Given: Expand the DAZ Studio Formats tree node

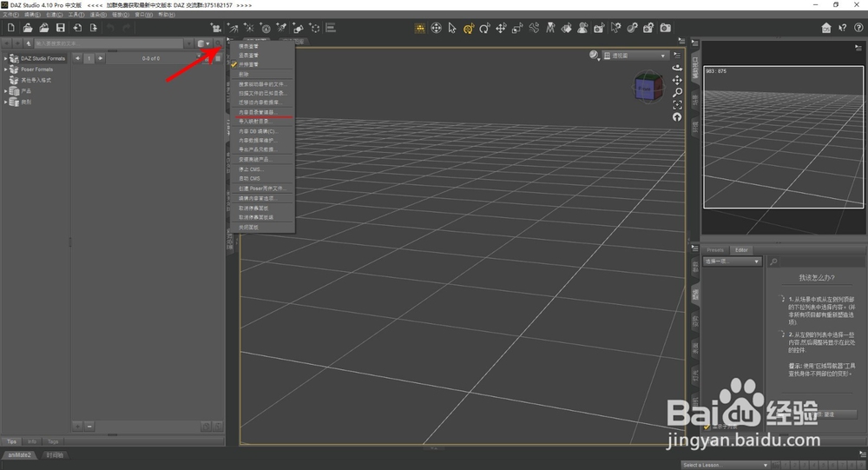Looking at the screenshot, I should pyautogui.click(x=5, y=58).
